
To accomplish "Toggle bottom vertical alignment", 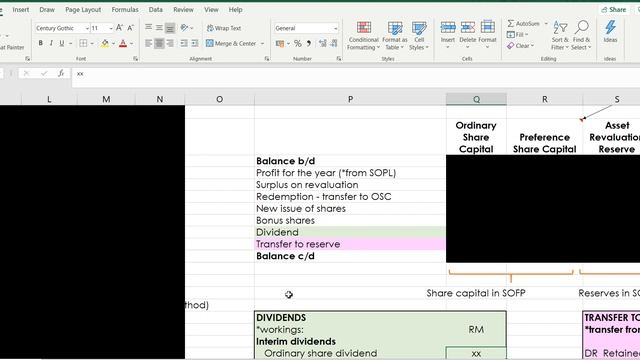I will pos(170,28).
